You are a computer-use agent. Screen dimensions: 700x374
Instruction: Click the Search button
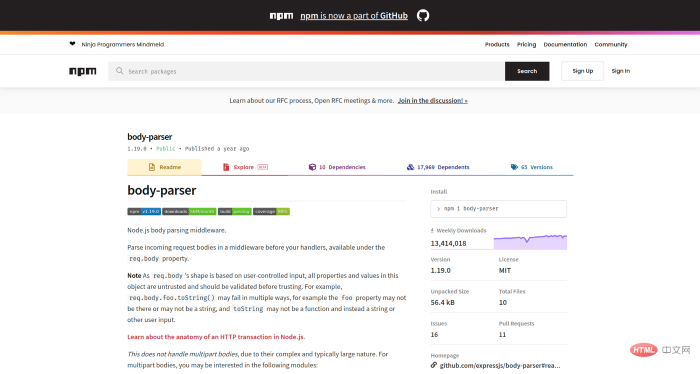[x=527, y=71]
